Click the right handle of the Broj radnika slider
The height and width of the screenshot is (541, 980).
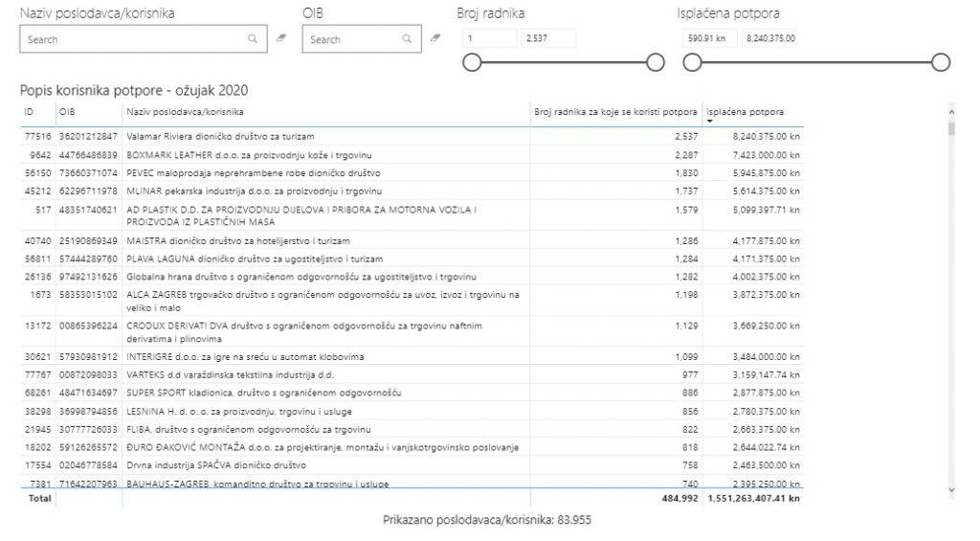click(x=655, y=62)
